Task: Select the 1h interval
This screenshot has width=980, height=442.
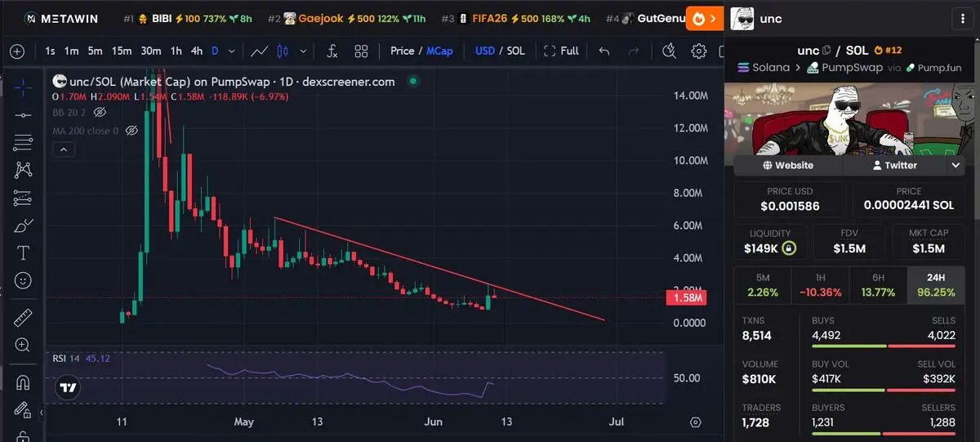Action: coord(176,51)
